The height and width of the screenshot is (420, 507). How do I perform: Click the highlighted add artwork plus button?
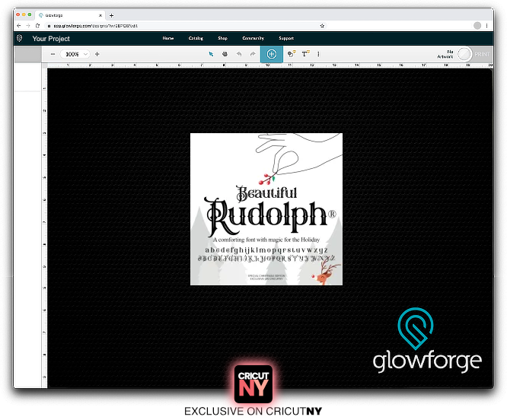(272, 54)
